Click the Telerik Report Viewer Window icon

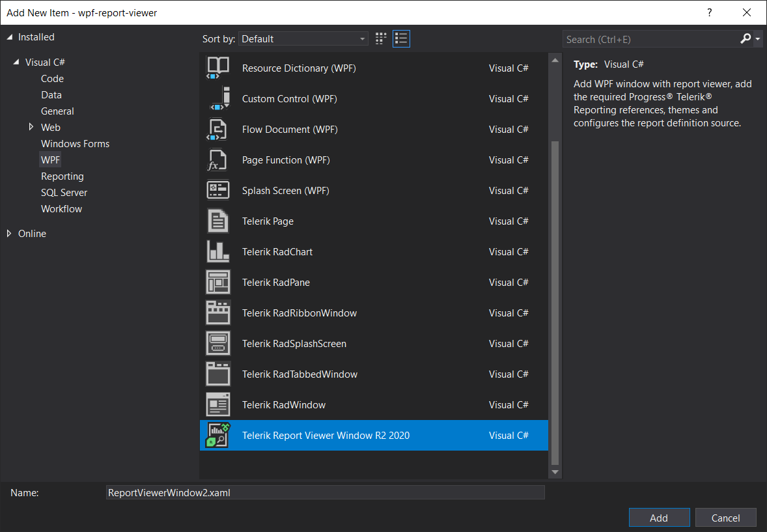pos(218,435)
